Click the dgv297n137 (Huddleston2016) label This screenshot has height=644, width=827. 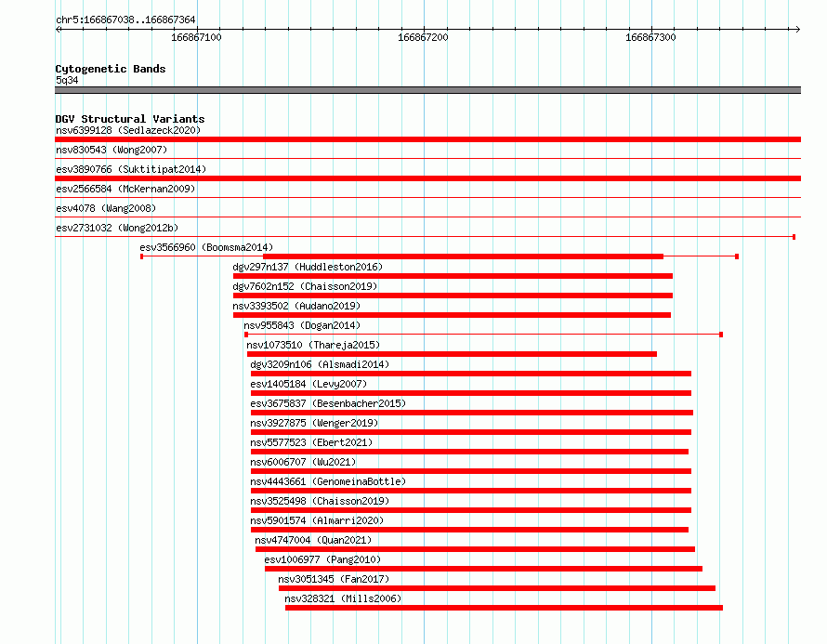pyautogui.click(x=308, y=267)
